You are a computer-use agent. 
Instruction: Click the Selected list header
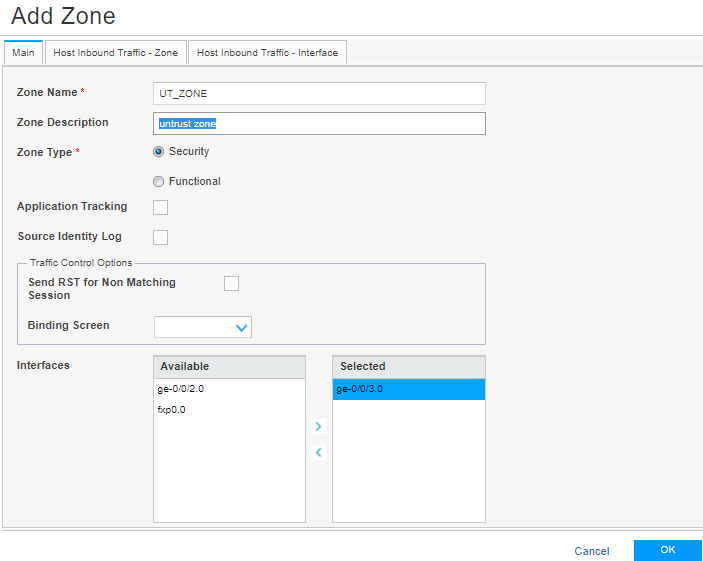point(408,366)
